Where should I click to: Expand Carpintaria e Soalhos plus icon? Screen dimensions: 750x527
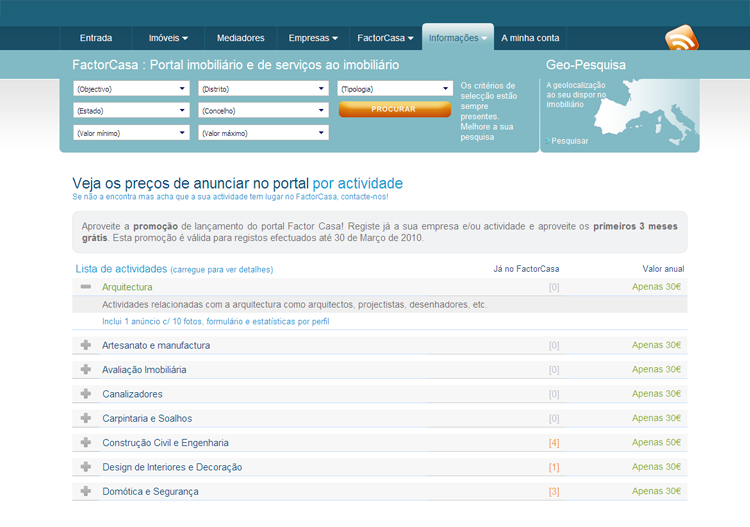86,418
